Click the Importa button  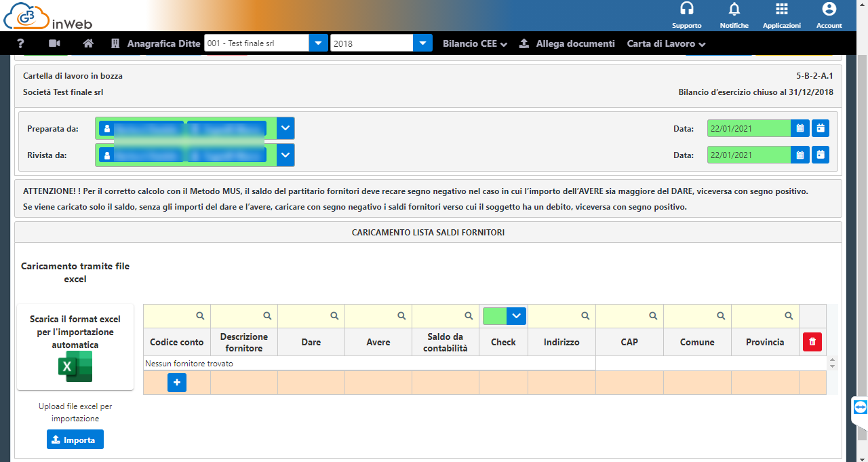75,440
